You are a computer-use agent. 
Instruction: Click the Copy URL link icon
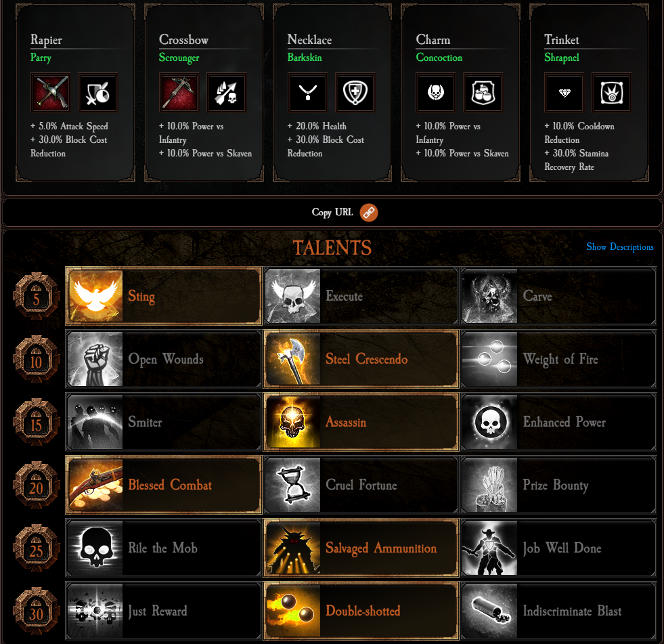point(369,212)
